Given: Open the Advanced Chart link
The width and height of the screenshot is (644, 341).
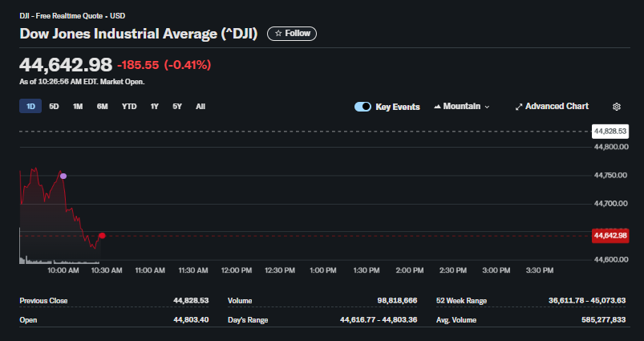Looking at the screenshot, I should coord(552,107).
